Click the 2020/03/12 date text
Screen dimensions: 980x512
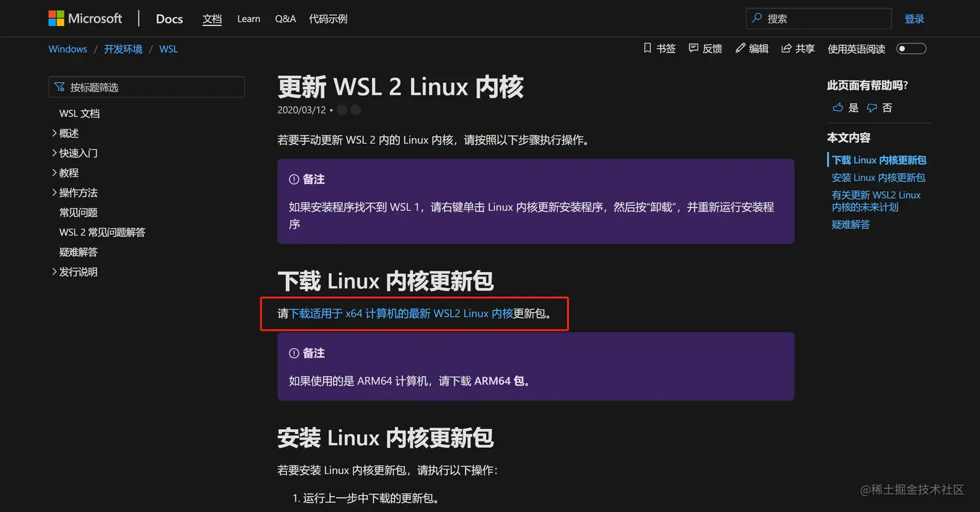pos(301,110)
